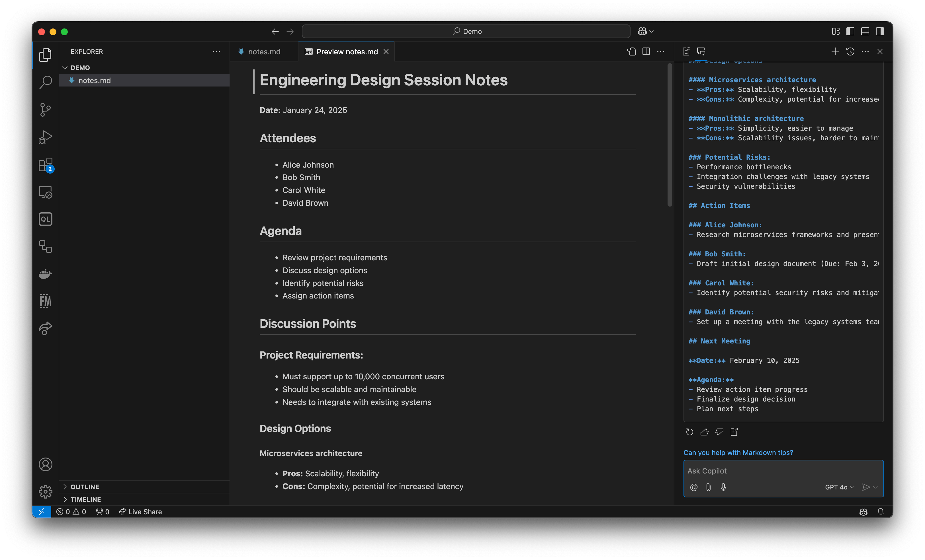The image size is (925, 560).
Task: Open Copilot chat history
Action: (x=850, y=52)
